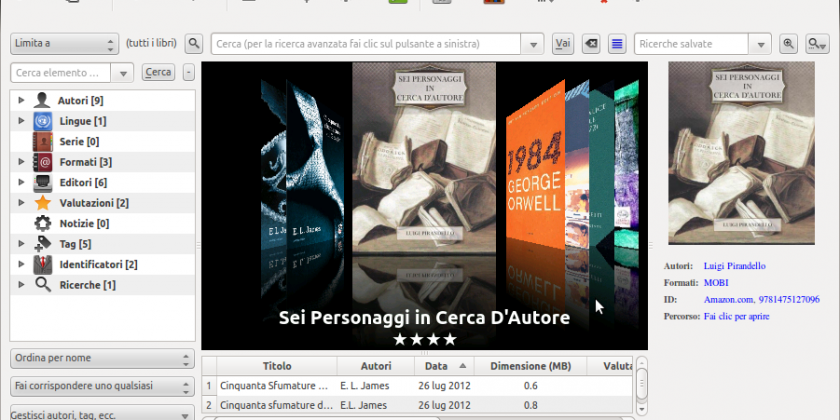The width and height of the screenshot is (840, 420).
Task: Click the row number 2 header
Action: pyautogui.click(x=209, y=406)
